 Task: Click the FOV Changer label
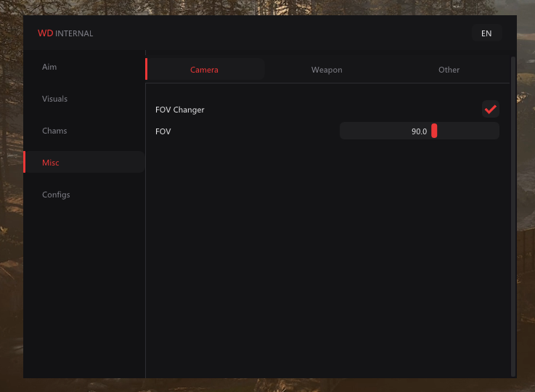pos(180,110)
